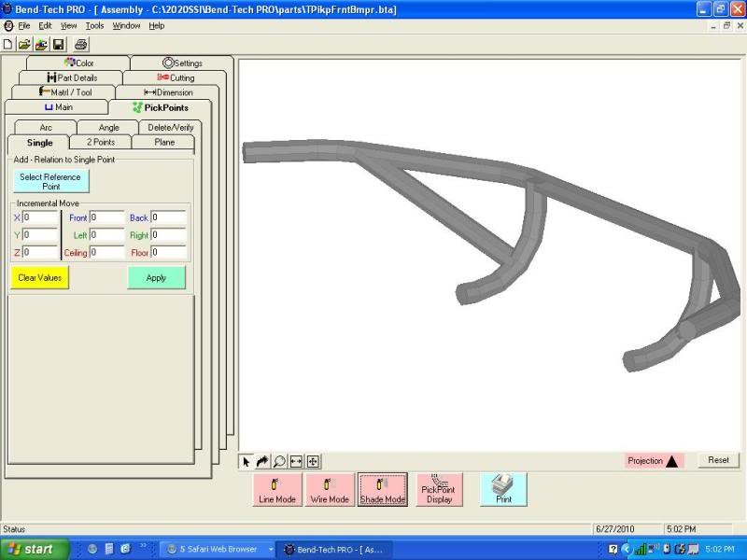Click the large Print button below viewport

coord(503,489)
